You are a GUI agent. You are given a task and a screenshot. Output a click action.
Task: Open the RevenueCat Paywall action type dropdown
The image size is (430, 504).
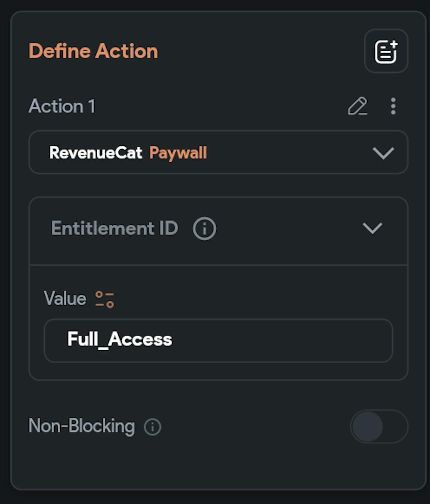point(382,153)
